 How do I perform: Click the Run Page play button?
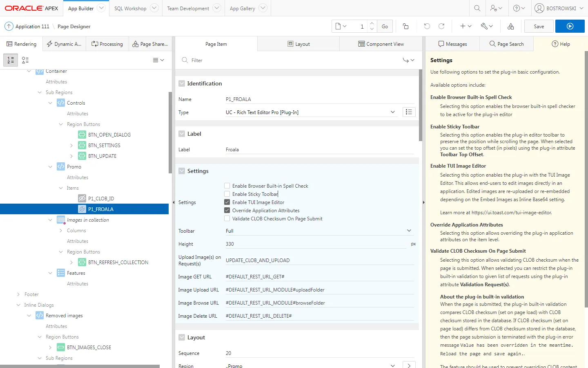coord(570,26)
